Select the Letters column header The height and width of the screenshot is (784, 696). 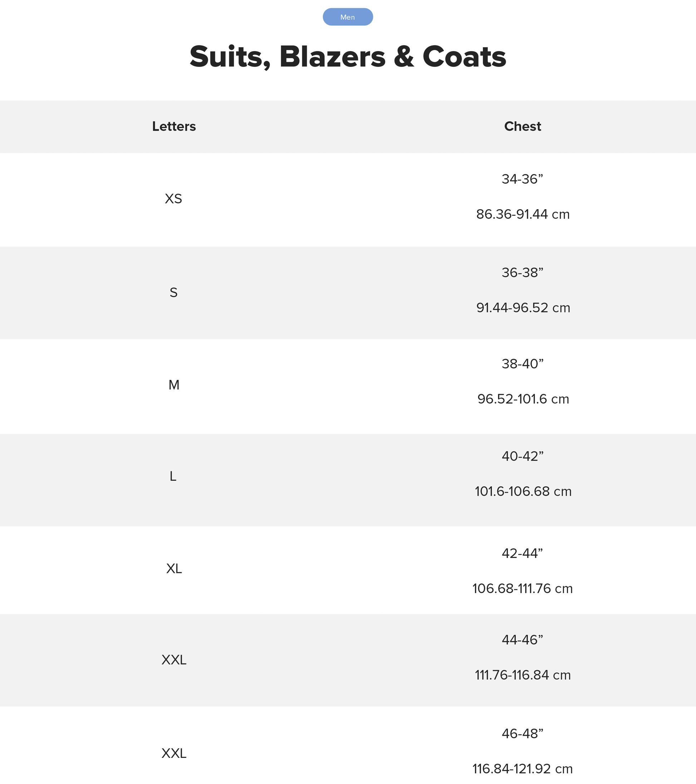pyautogui.click(x=174, y=126)
